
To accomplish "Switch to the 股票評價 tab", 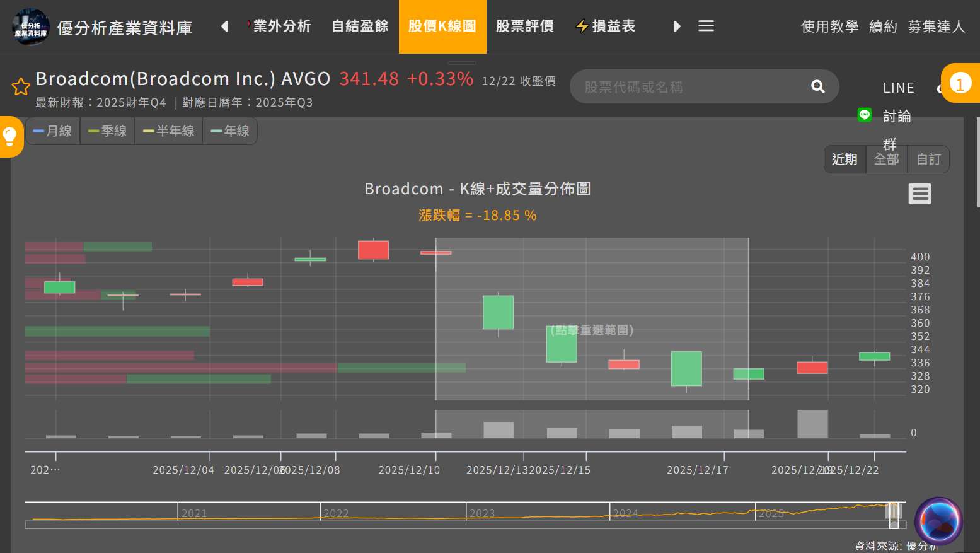I will 524,26.
